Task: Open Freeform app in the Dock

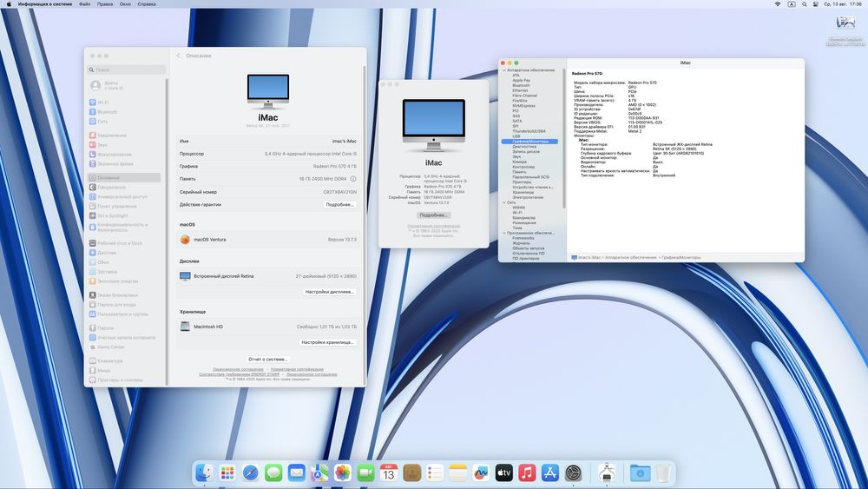Action: [481, 473]
